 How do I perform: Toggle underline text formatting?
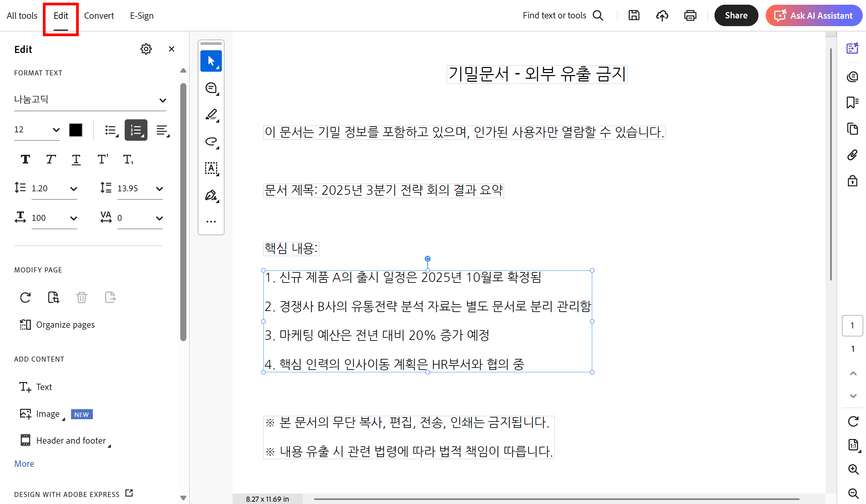tap(76, 160)
